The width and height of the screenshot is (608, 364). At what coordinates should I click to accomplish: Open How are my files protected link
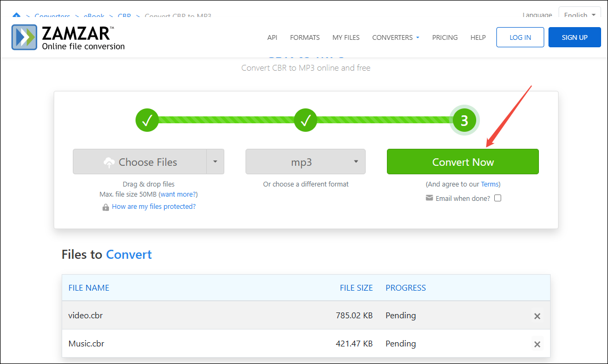[154, 207]
